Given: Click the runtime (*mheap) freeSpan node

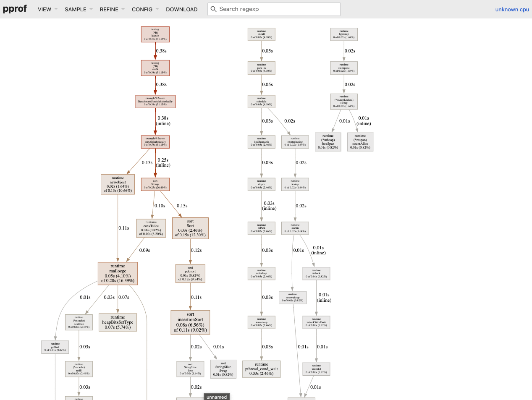Looking at the screenshot, I should (328, 142).
